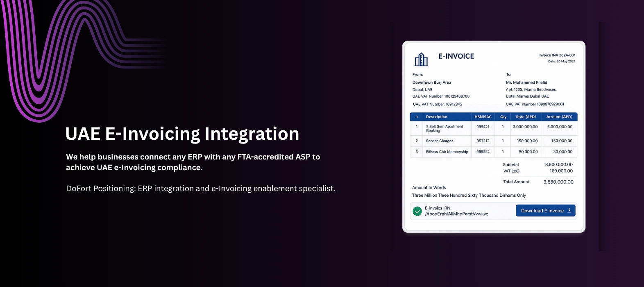Click the Three Million Three Hundred Sixty Thousand line
Screen dimensions: 644x287
click(x=469, y=195)
